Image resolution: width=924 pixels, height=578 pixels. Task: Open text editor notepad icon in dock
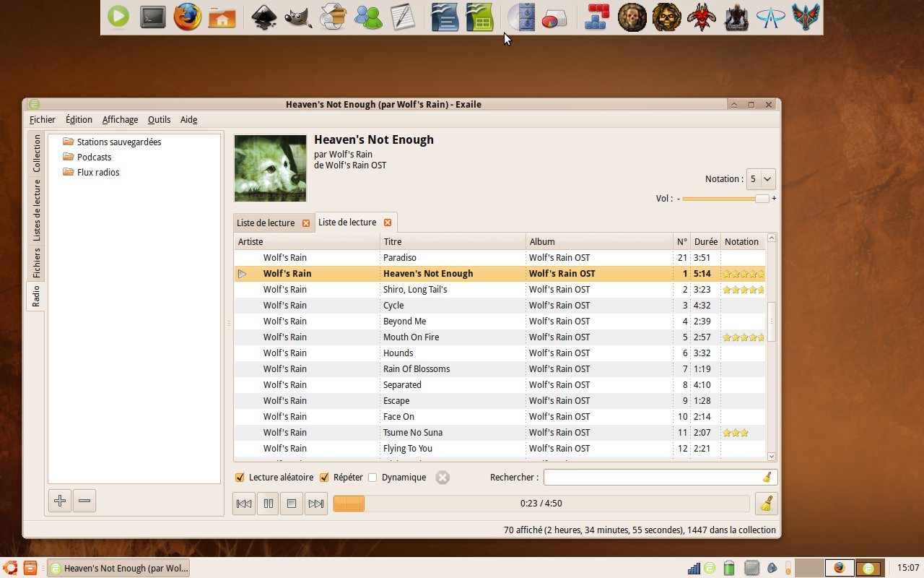tap(403, 17)
